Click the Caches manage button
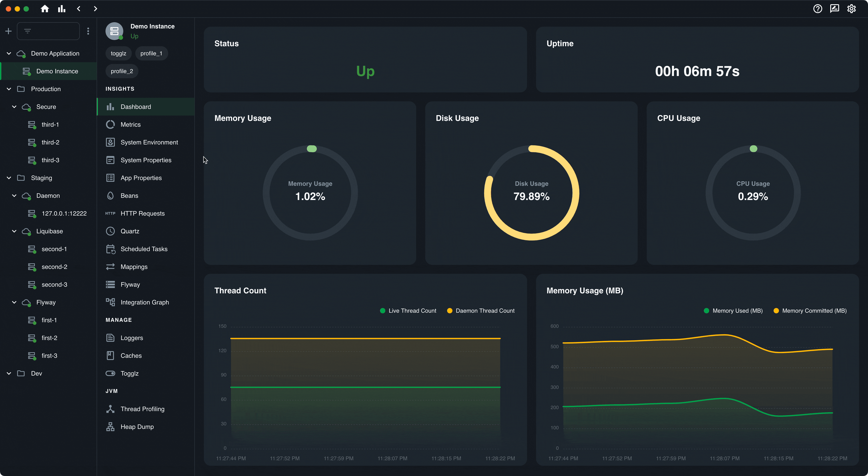 [131, 355]
